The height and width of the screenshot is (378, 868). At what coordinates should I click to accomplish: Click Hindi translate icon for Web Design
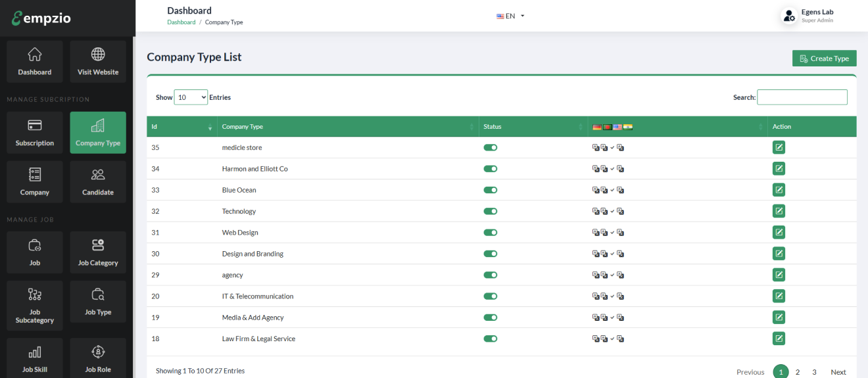[620, 233]
